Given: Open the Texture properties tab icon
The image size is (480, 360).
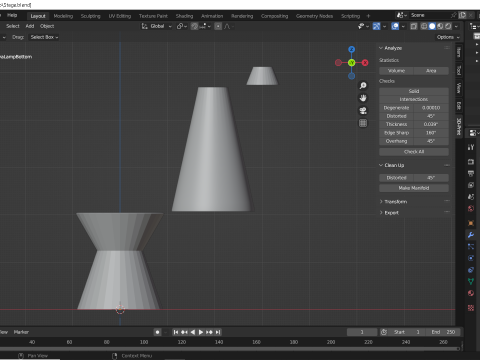Looking at the screenshot, I should point(471,308).
